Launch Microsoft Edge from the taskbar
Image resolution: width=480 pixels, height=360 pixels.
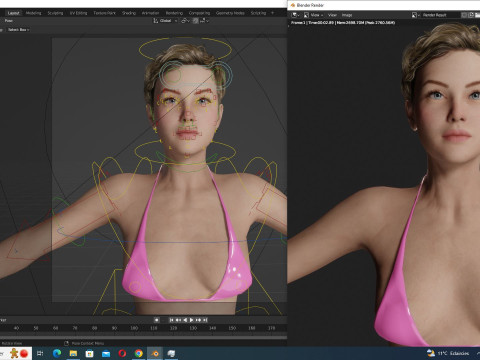click(57, 353)
